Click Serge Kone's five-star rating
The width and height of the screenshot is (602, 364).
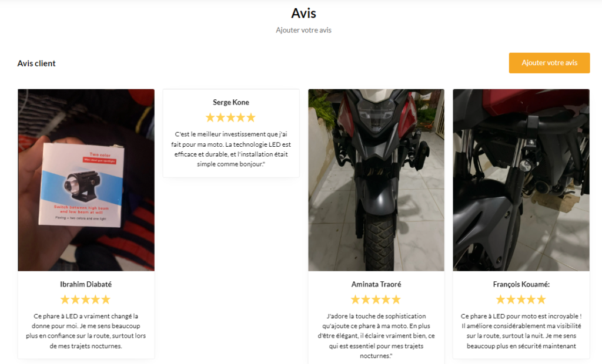(230, 117)
